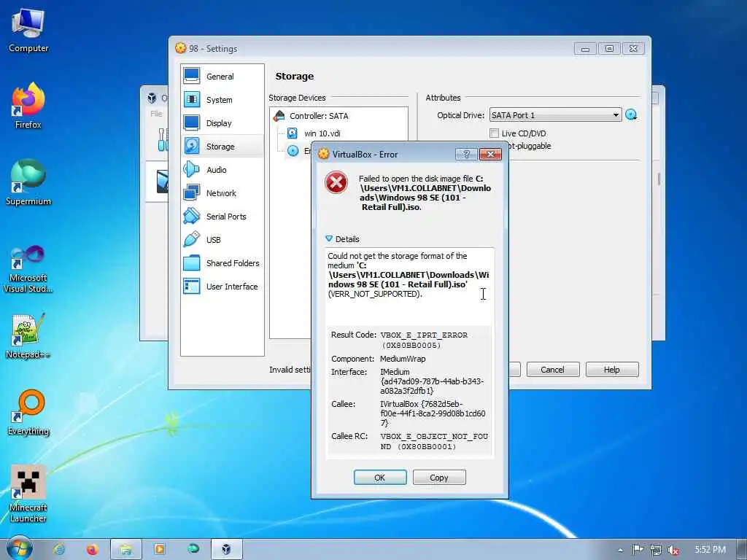This screenshot has height=560, width=747.
Task: Click the VBOX_E_OBJECT_NOT_FOUND callee RC text
Action: [x=434, y=441]
